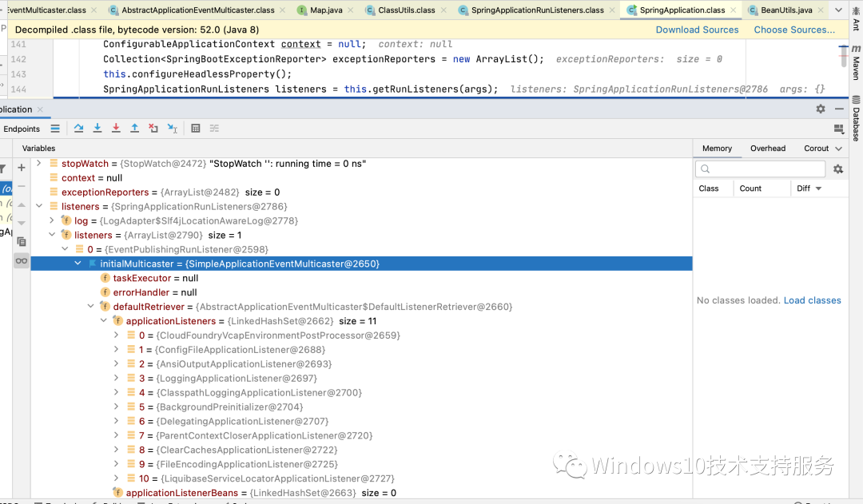Select the taskExecutor = null field
863x504 pixels.
pyautogui.click(x=361, y=278)
